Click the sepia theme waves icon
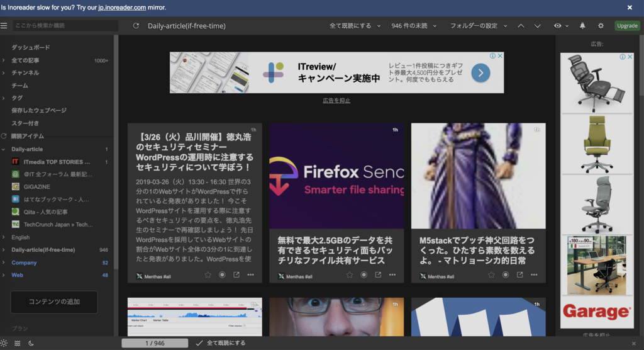The width and height of the screenshot is (644, 350). point(17,343)
